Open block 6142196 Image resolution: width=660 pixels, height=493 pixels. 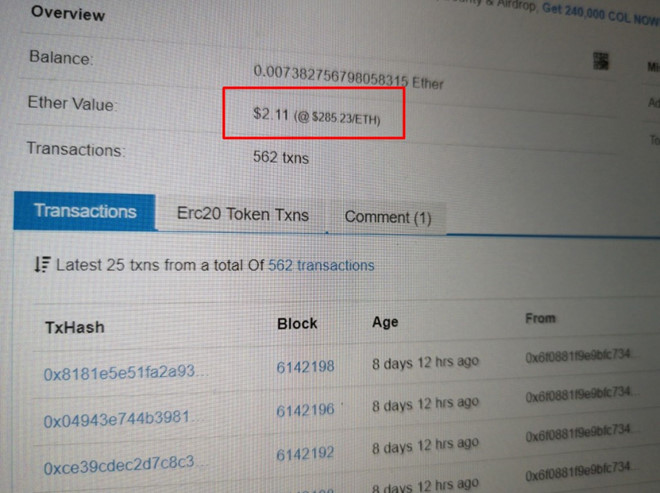pyautogui.click(x=305, y=410)
